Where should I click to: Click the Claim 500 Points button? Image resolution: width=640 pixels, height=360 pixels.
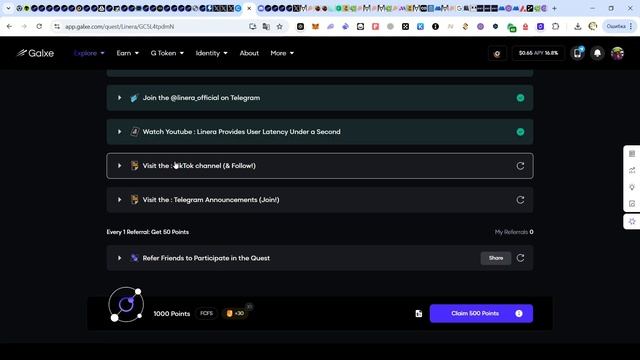click(481, 313)
